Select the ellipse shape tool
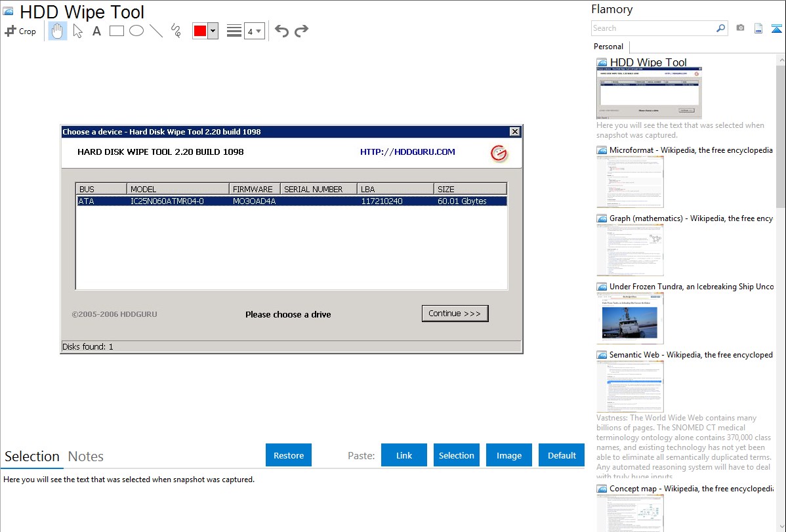 tap(136, 31)
